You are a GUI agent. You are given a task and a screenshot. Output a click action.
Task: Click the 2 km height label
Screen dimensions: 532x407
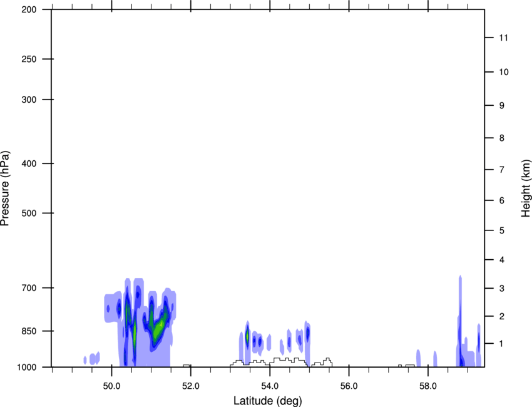[x=502, y=316]
